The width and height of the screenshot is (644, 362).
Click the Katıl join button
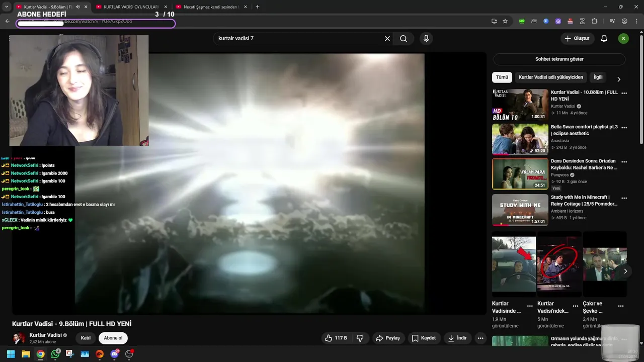pyautogui.click(x=86, y=338)
